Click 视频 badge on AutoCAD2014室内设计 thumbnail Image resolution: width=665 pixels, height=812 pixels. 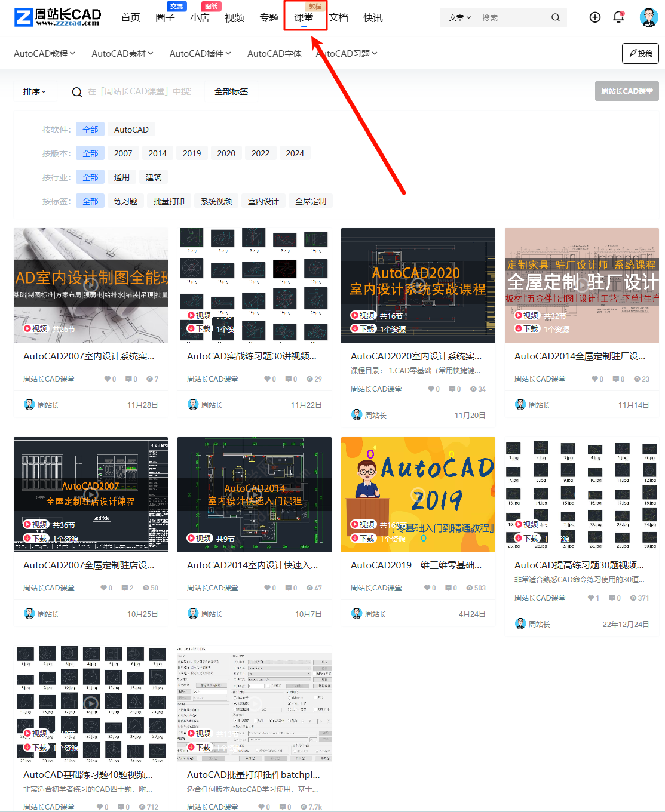pos(200,538)
